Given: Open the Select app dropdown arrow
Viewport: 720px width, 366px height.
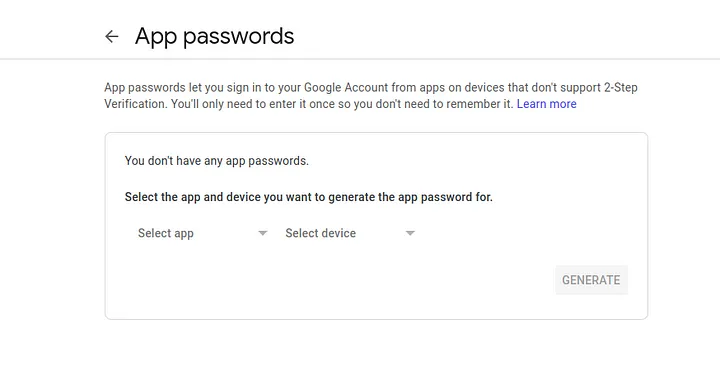Looking at the screenshot, I should 263,233.
